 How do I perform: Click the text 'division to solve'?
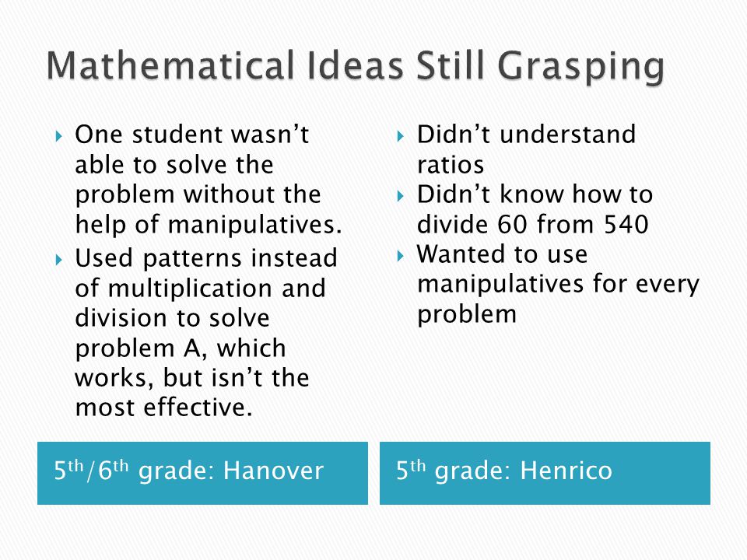(173, 318)
